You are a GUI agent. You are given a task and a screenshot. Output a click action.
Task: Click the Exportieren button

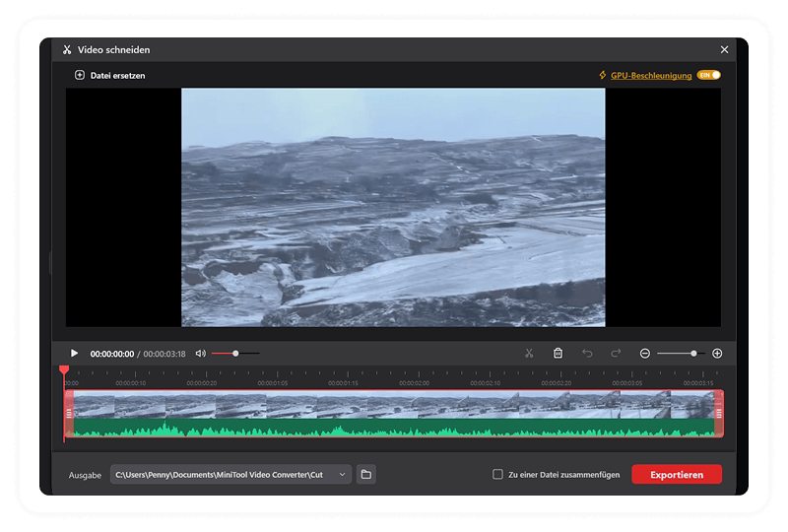[677, 474]
